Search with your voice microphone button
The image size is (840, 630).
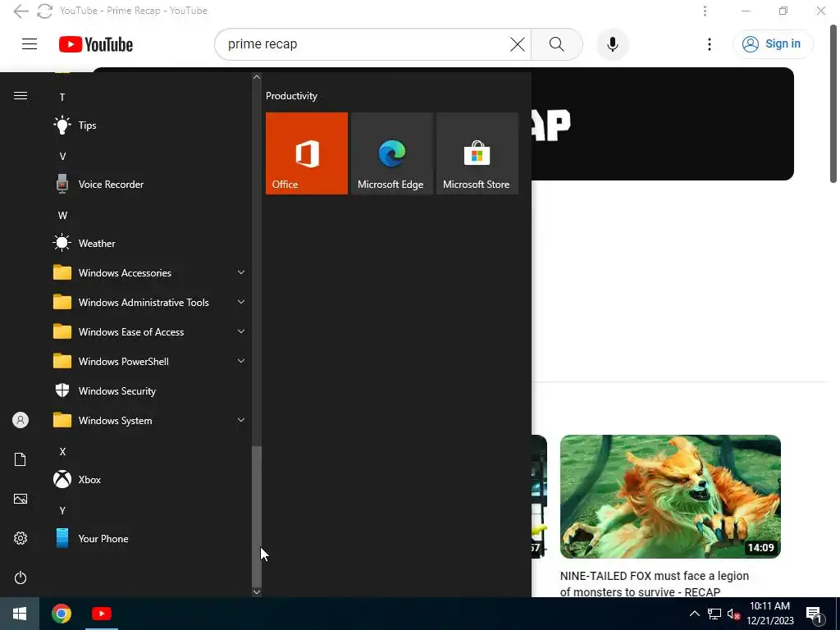[612, 44]
